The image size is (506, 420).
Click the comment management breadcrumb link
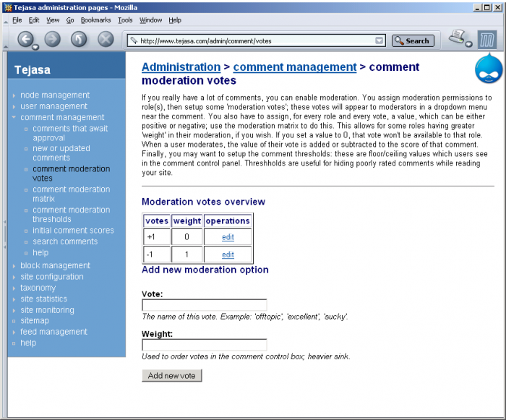point(295,67)
